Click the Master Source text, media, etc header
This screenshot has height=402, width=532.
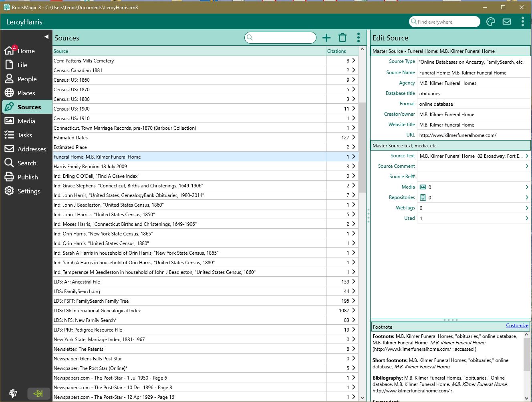point(451,145)
